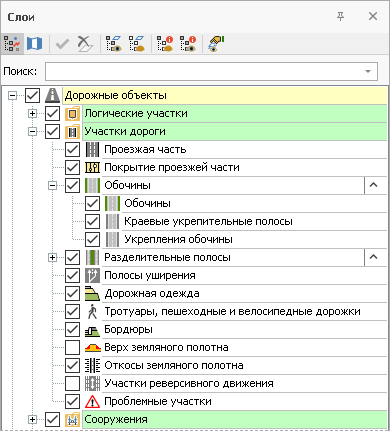Select the Бордюры row text

tap(128, 329)
